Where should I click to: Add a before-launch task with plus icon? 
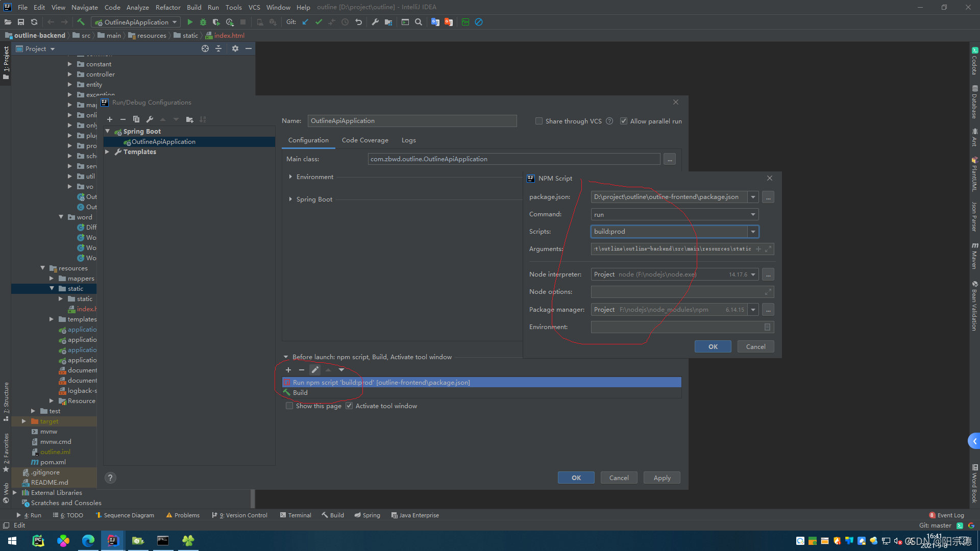point(288,370)
